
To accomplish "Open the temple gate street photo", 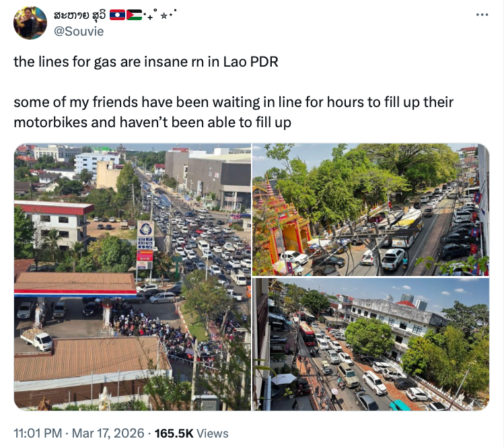I will point(371,209).
